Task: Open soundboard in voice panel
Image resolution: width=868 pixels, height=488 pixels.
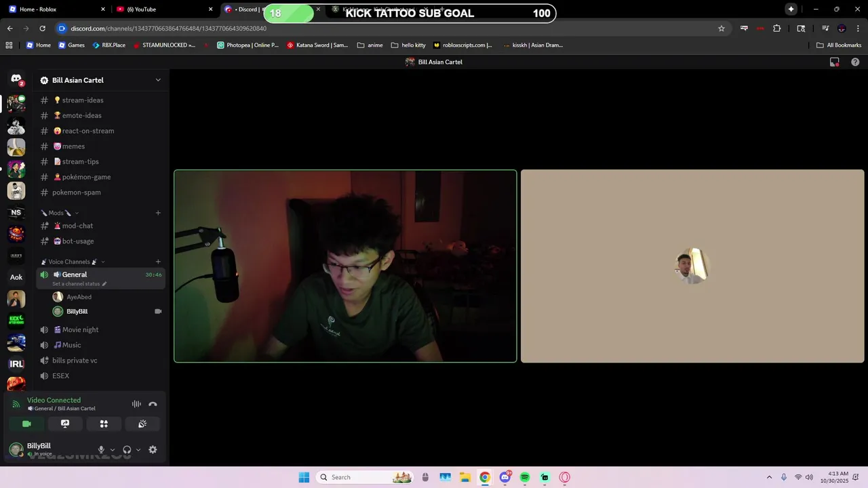Action: pyautogui.click(x=142, y=424)
